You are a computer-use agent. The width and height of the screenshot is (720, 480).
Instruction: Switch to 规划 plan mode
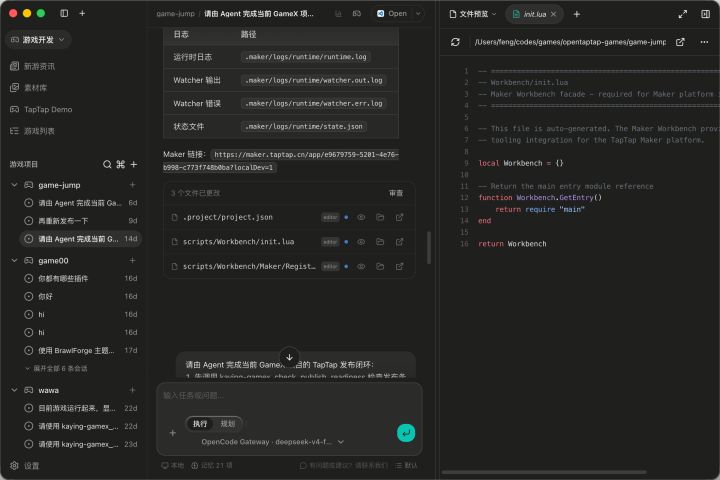228,424
